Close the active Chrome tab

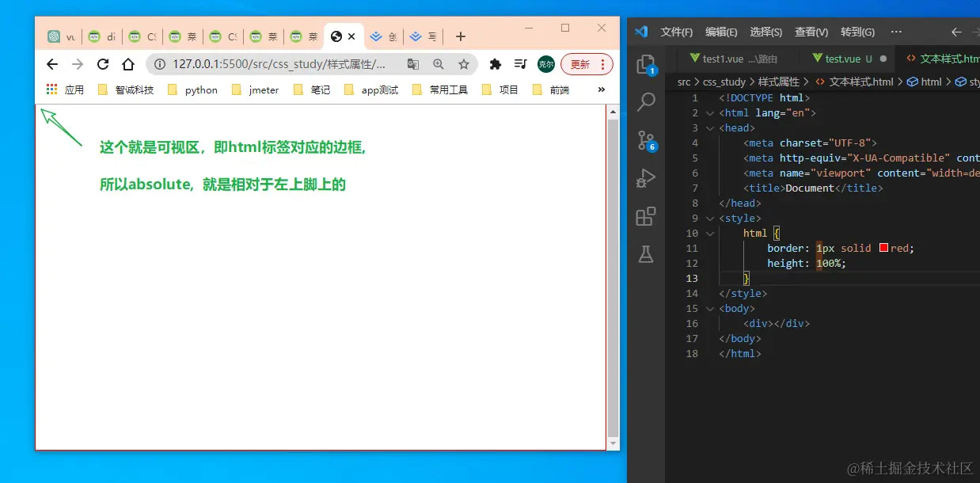351,36
